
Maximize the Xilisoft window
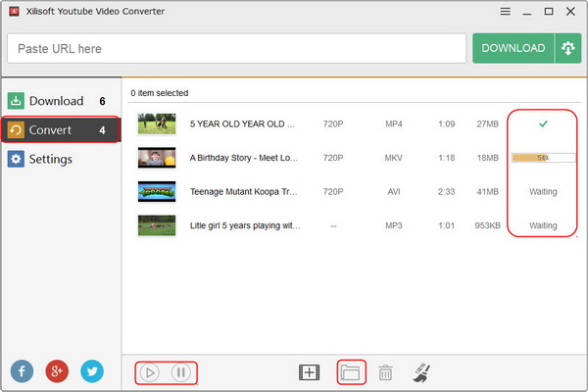[x=549, y=12]
